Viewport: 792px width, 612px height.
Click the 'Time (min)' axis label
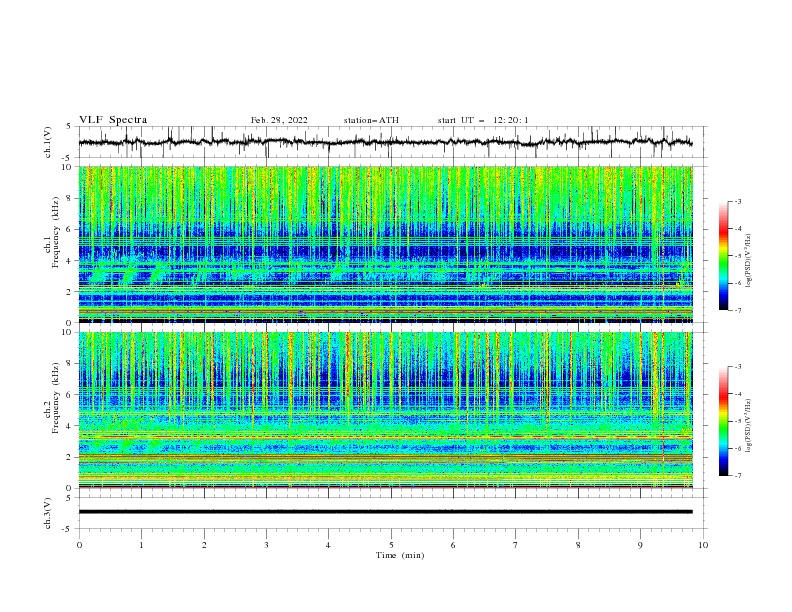[x=400, y=555]
